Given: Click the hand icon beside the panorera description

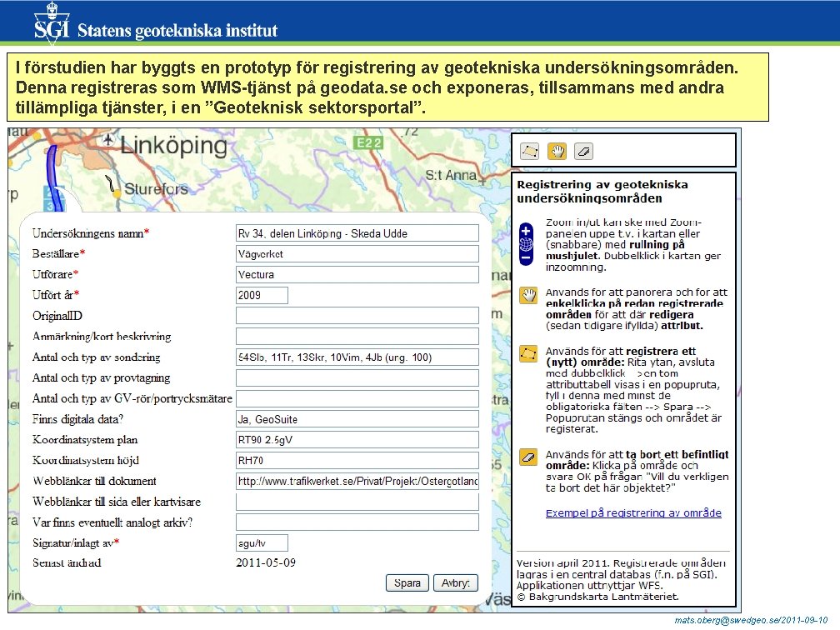Looking at the screenshot, I should [x=528, y=296].
